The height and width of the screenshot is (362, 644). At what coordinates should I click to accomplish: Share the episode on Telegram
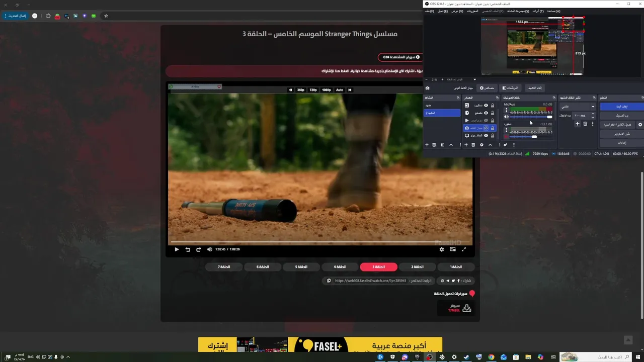(x=448, y=281)
